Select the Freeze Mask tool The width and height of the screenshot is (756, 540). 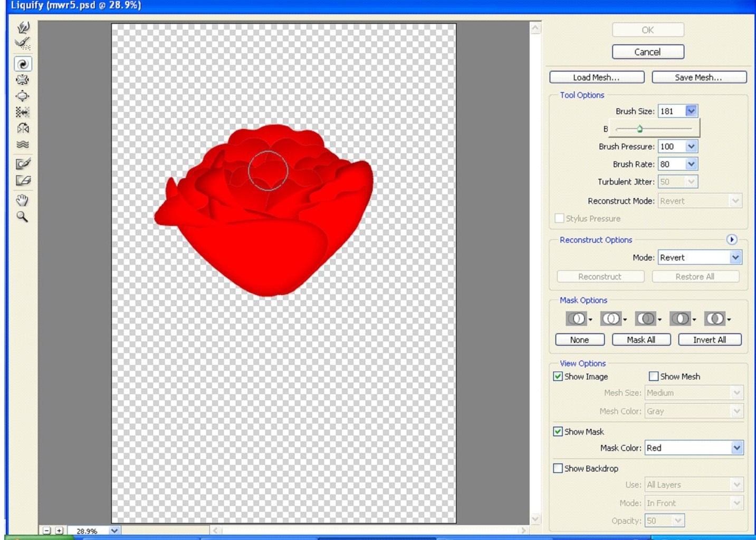coord(22,163)
